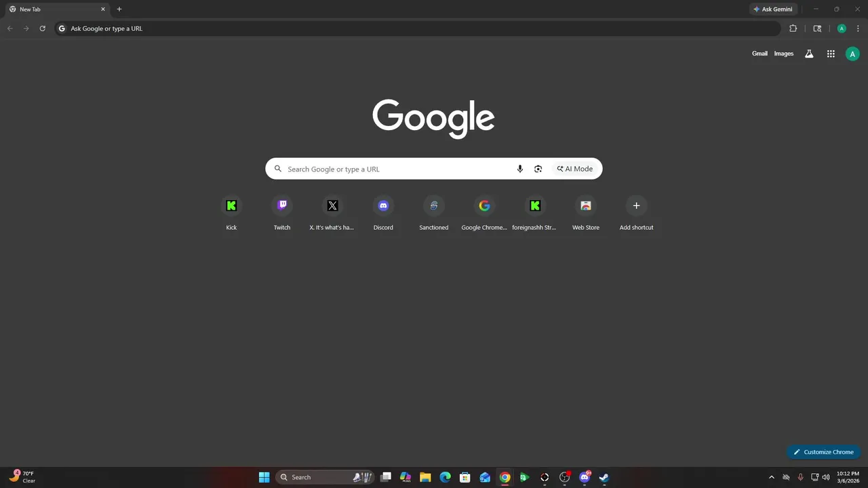This screenshot has height=488, width=868.
Task: Open Microsoft Store from the taskbar
Action: (465, 477)
